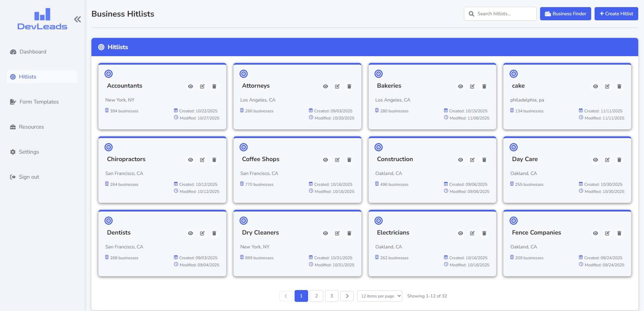The width and height of the screenshot is (644, 311).
Task: Advance to next page with right chevron
Action: point(347,296)
